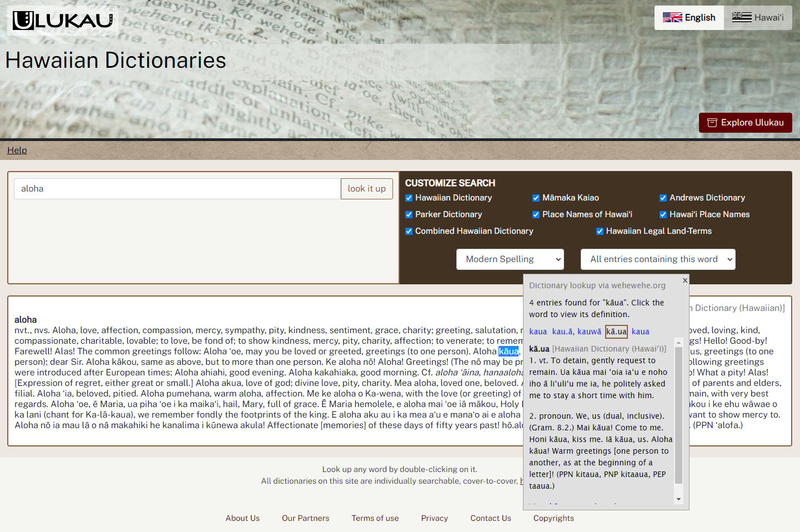
Task: Open the Modern Spelling dropdown
Action: tap(510, 259)
